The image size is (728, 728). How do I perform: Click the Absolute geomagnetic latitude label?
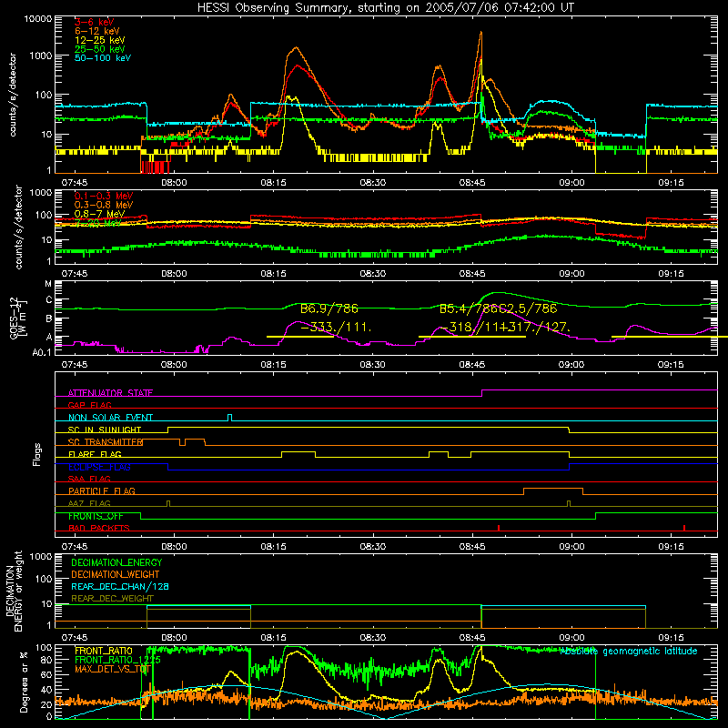point(629,651)
